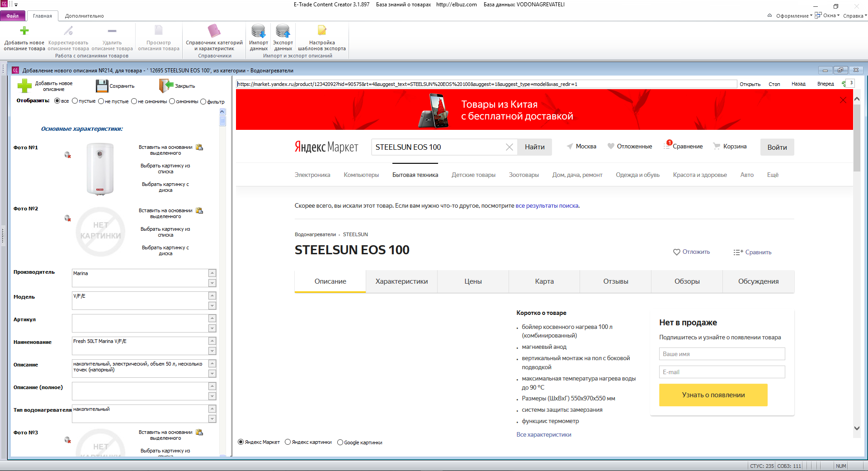Screen dimensions: 868x471
Task: Select the 'все' display filter radio button
Action: point(57,101)
